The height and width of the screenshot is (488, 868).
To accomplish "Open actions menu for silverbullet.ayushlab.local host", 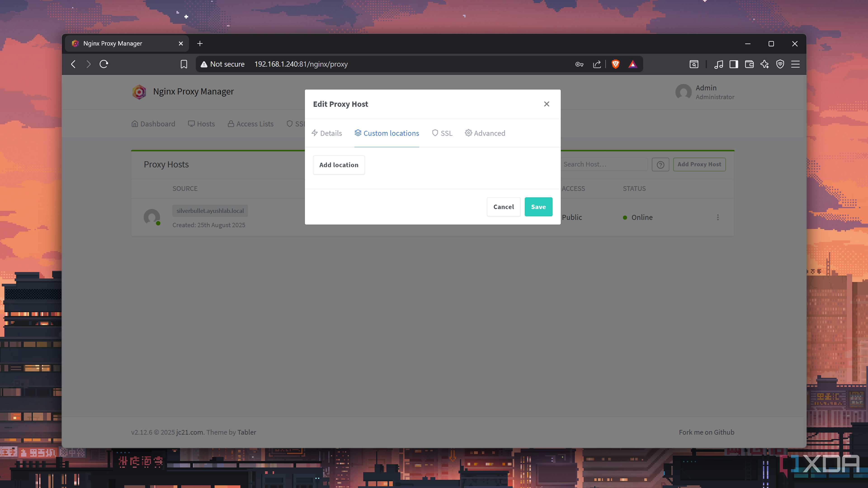I will click(x=718, y=217).
